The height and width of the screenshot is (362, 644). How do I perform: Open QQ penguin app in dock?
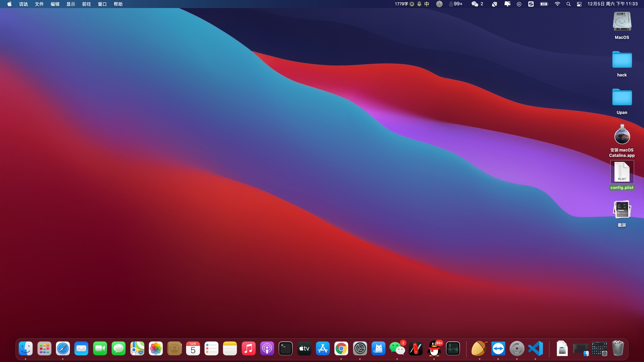(x=434, y=349)
